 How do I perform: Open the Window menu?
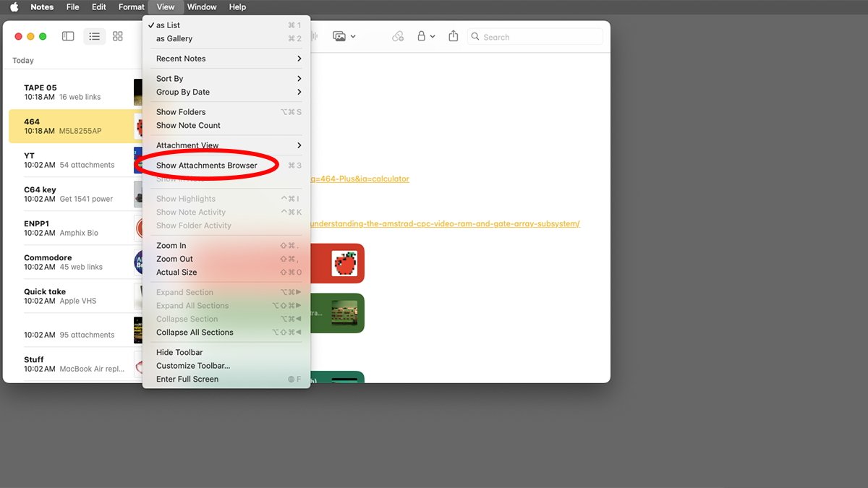(202, 7)
